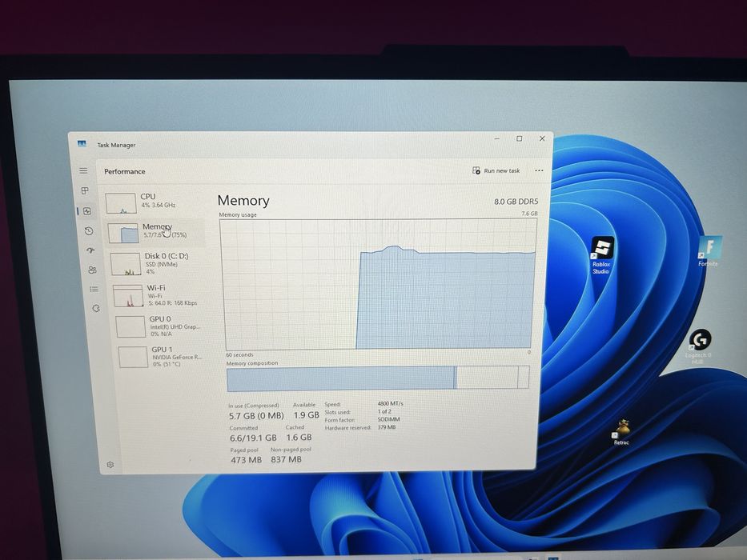Select the CPU performance entry
This screenshot has height=560, width=747.
(153, 202)
